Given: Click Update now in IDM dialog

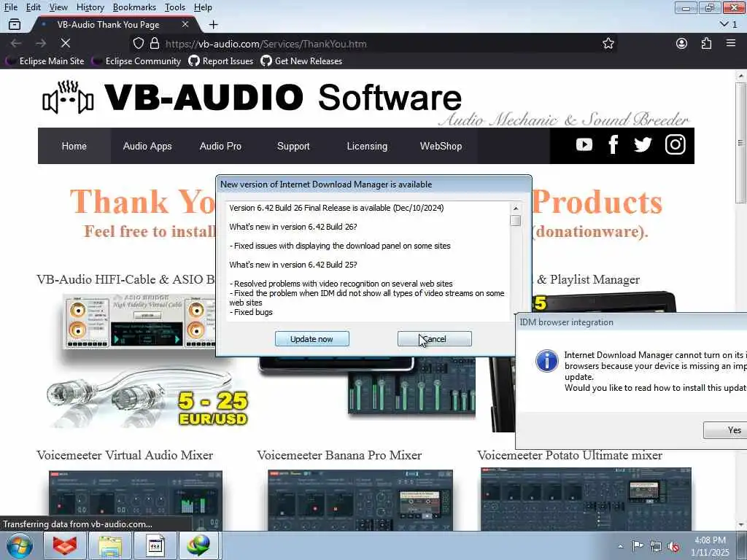Looking at the screenshot, I should pos(312,338).
